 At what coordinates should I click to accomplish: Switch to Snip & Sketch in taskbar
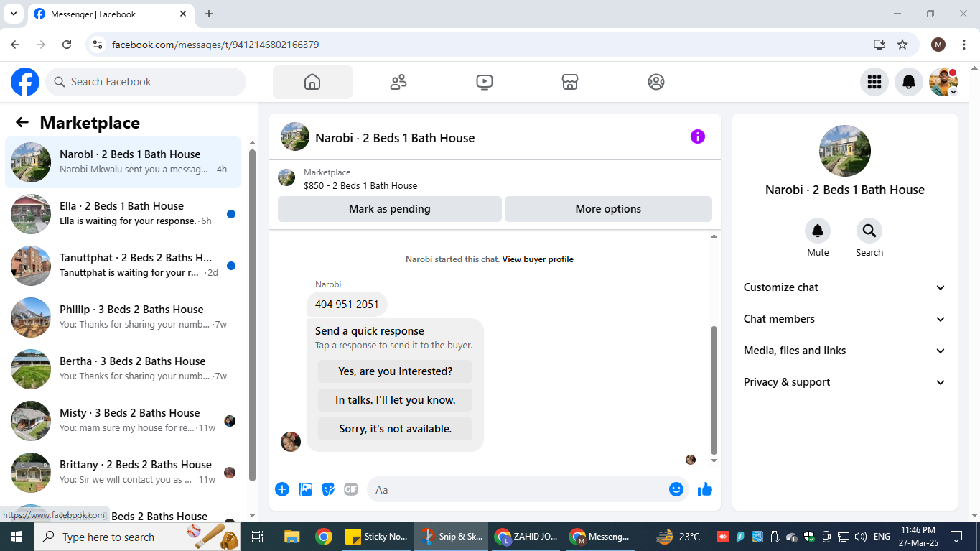[x=452, y=537]
